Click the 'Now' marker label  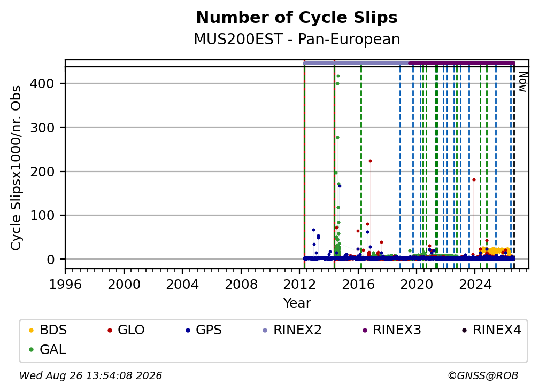pyautogui.click(x=522, y=82)
